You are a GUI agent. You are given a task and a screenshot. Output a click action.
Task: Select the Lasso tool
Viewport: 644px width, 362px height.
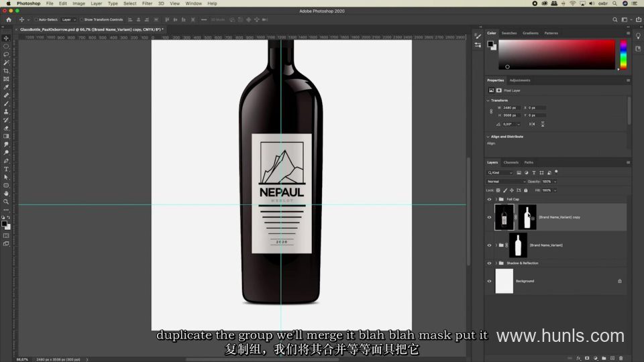point(6,54)
